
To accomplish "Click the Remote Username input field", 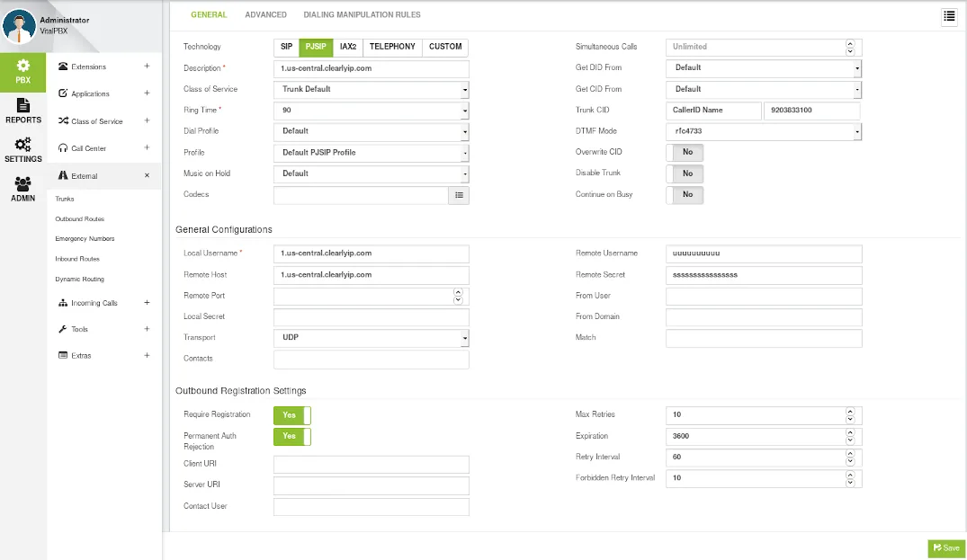I will coord(764,253).
